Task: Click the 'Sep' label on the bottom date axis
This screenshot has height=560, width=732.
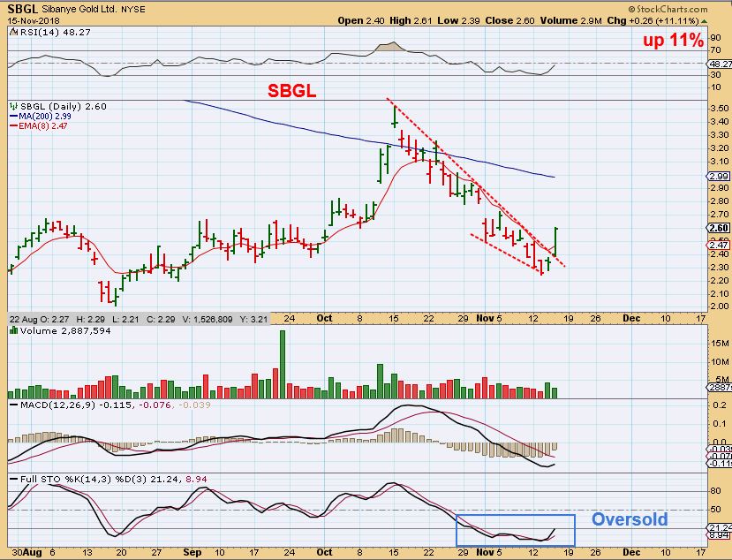Action: [x=192, y=553]
